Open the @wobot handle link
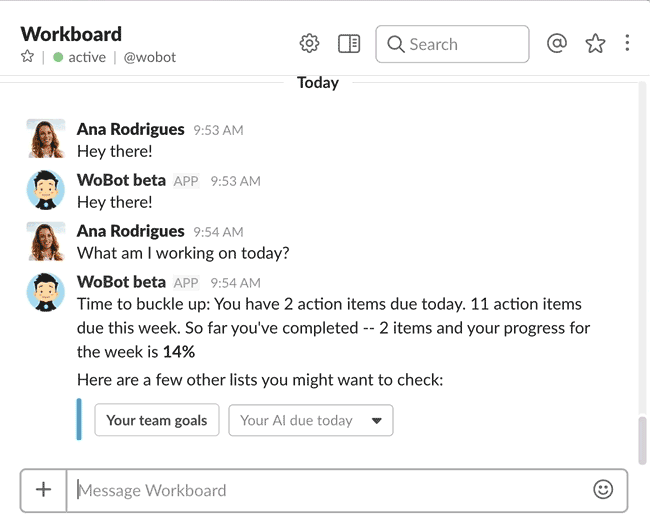Viewport: 650px width, 530px height. point(150,57)
